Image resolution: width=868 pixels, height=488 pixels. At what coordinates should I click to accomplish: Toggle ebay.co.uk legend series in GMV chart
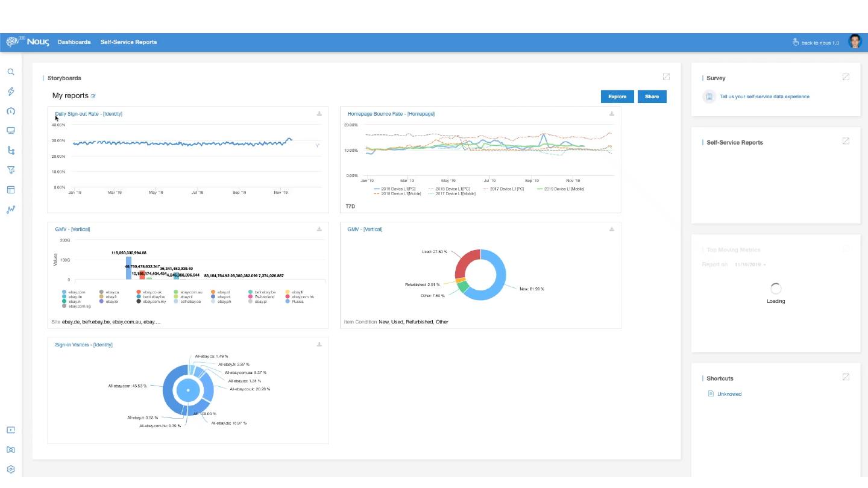click(152, 292)
